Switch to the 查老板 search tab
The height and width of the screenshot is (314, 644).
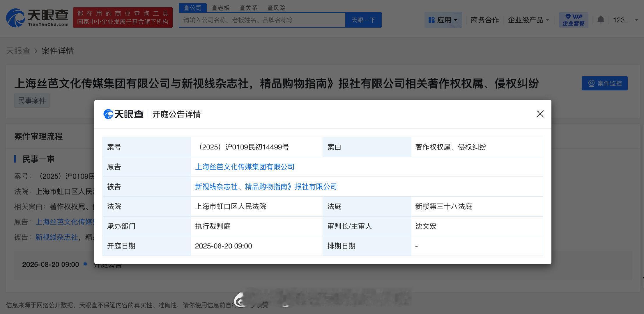(220, 8)
